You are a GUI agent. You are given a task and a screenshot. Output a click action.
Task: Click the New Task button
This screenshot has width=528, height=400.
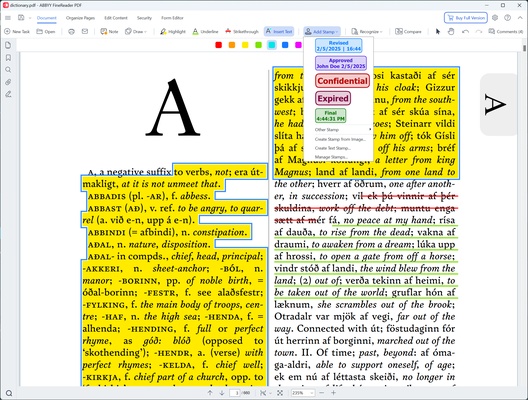(x=17, y=31)
